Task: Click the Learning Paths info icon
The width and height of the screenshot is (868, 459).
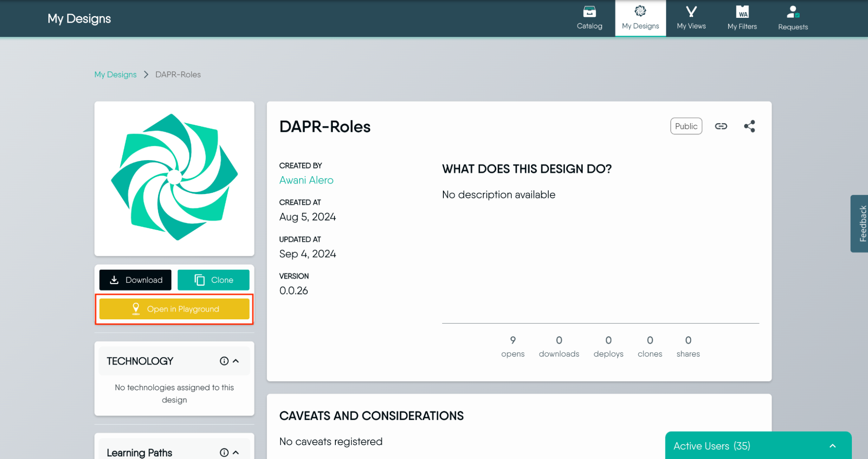Action: [224, 452]
